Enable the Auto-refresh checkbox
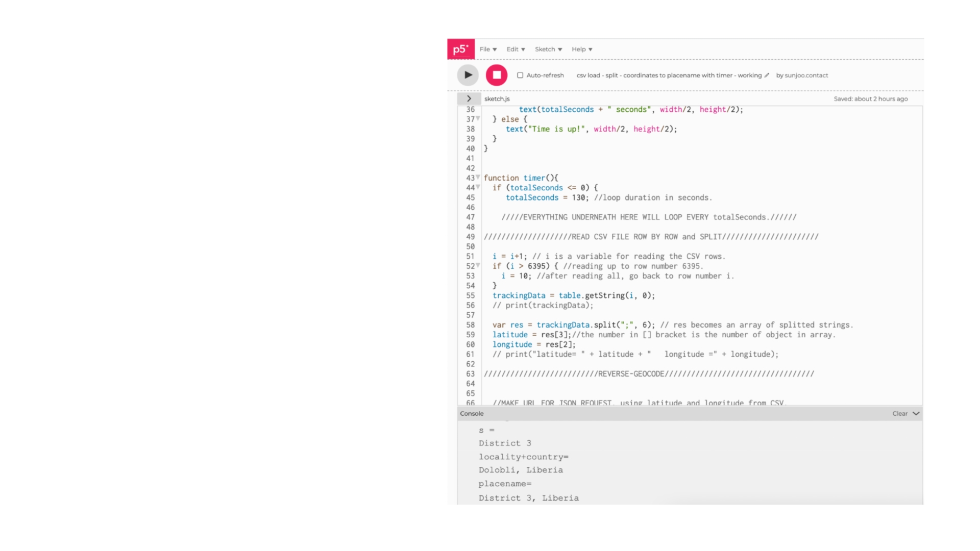The height and width of the screenshot is (551, 980). [520, 76]
